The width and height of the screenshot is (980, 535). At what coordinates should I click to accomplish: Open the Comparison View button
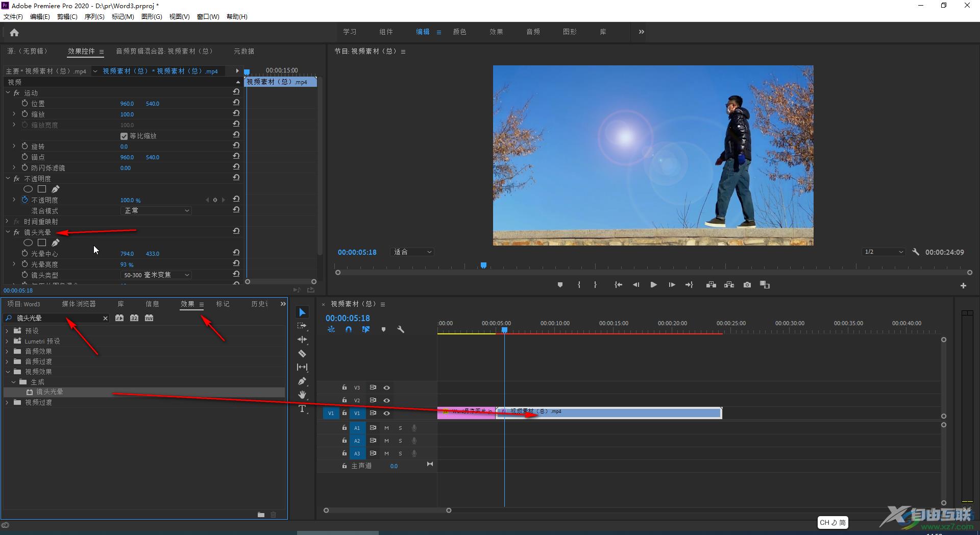765,285
